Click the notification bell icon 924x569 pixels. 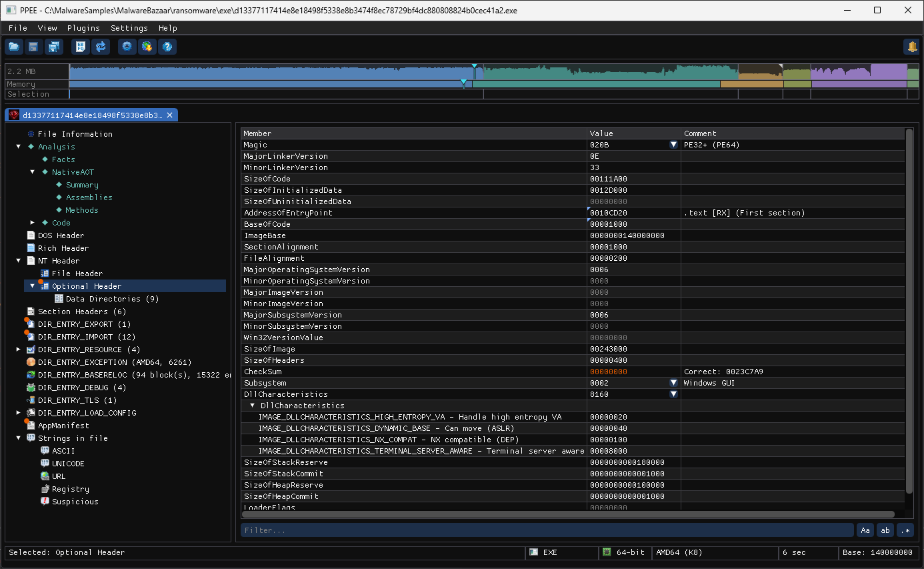tap(911, 47)
